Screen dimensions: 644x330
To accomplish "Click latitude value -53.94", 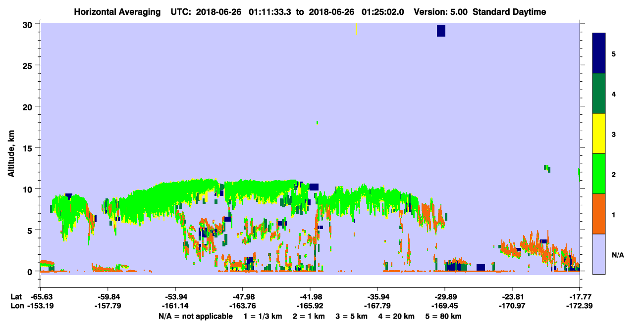I will [x=175, y=297].
